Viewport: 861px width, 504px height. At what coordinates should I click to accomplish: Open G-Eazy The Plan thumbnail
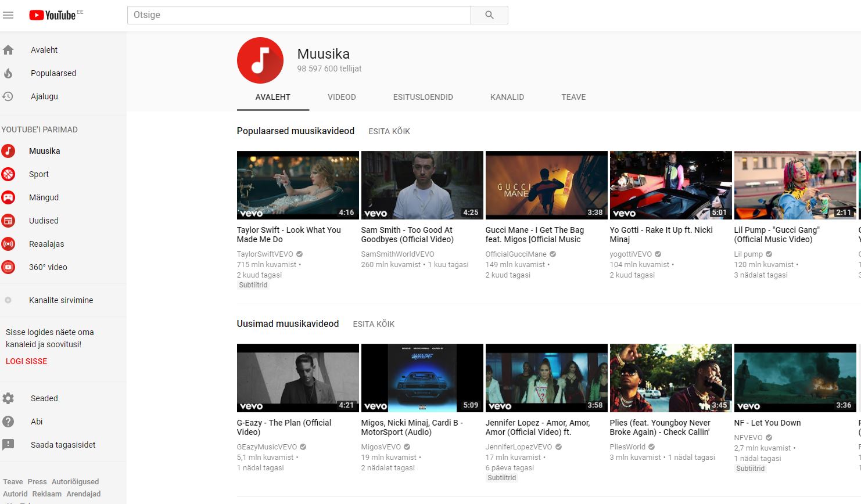[x=297, y=378]
